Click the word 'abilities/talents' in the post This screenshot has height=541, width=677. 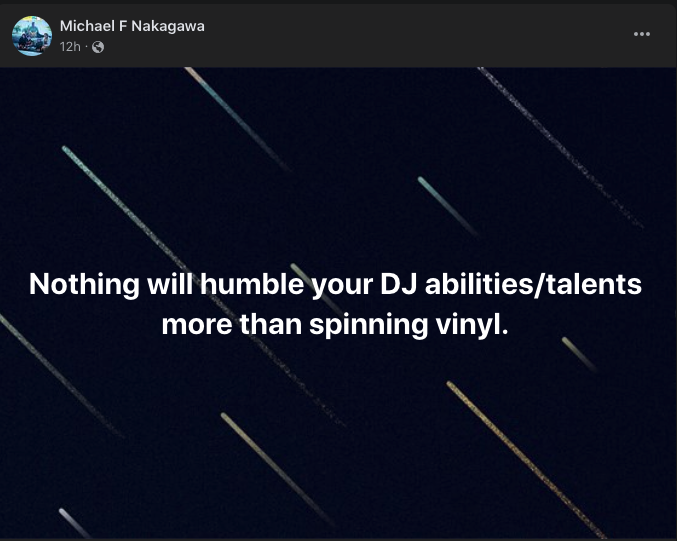[x=534, y=285]
